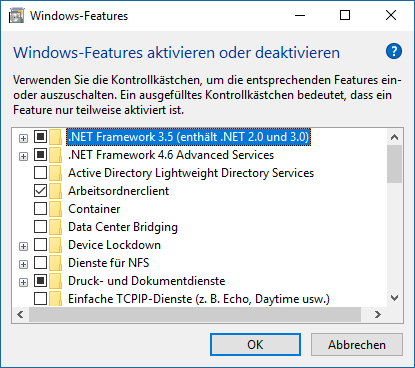This screenshot has width=415, height=368.
Task: Expand the Device Lockdown tree node
Action: click(23, 246)
